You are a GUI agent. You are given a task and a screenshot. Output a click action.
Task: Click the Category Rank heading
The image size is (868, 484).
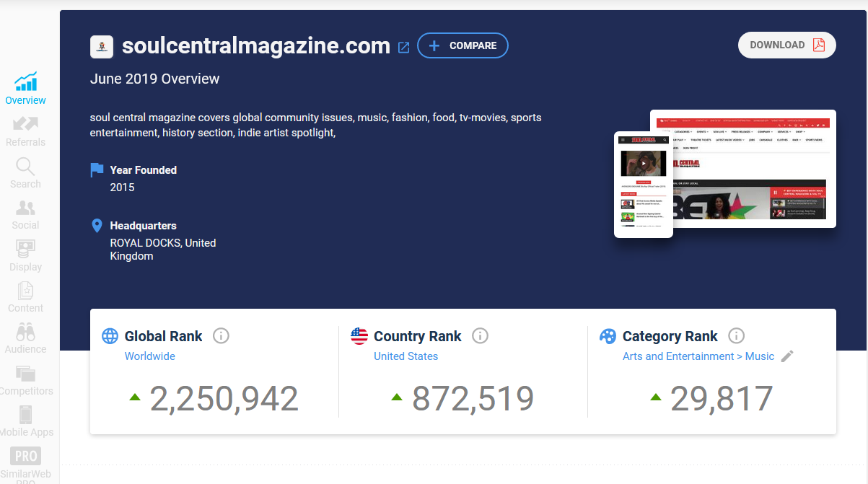pos(670,336)
